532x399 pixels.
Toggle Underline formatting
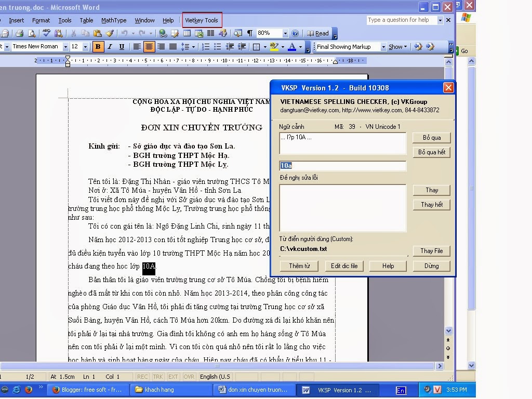tap(122, 47)
